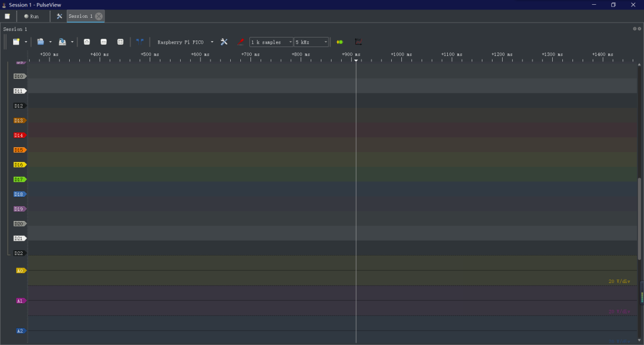
Task: Open the 1 k samples dropdown
Action: click(x=271, y=42)
